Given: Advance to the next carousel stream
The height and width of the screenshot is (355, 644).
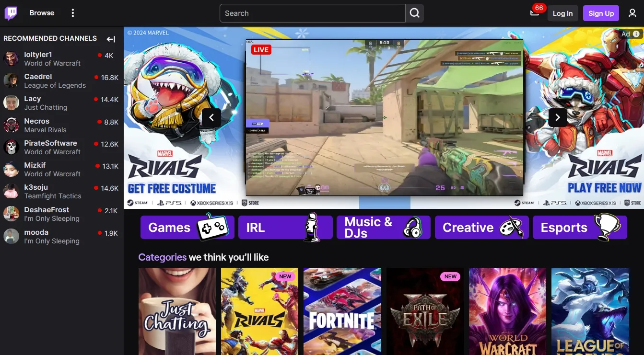Looking at the screenshot, I should [557, 117].
